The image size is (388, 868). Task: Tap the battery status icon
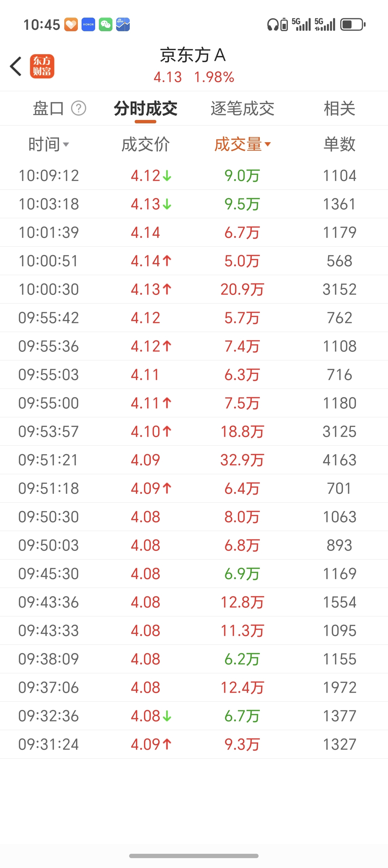(353, 25)
